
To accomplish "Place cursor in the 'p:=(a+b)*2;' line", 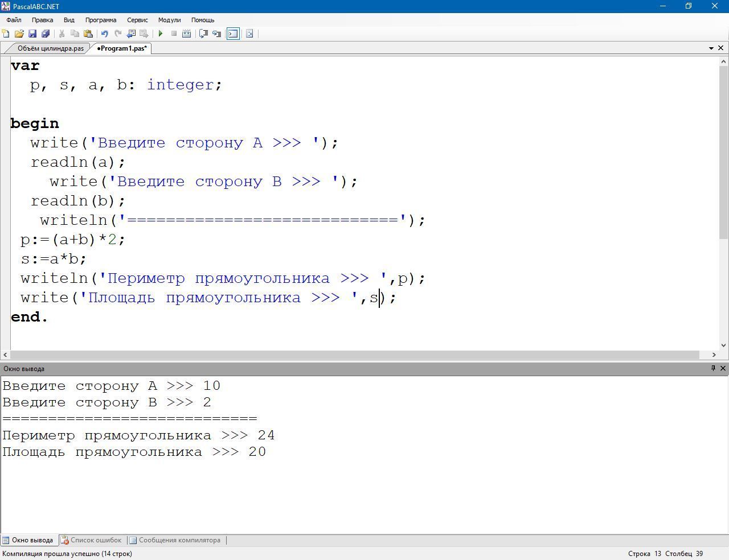I will tap(73, 240).
